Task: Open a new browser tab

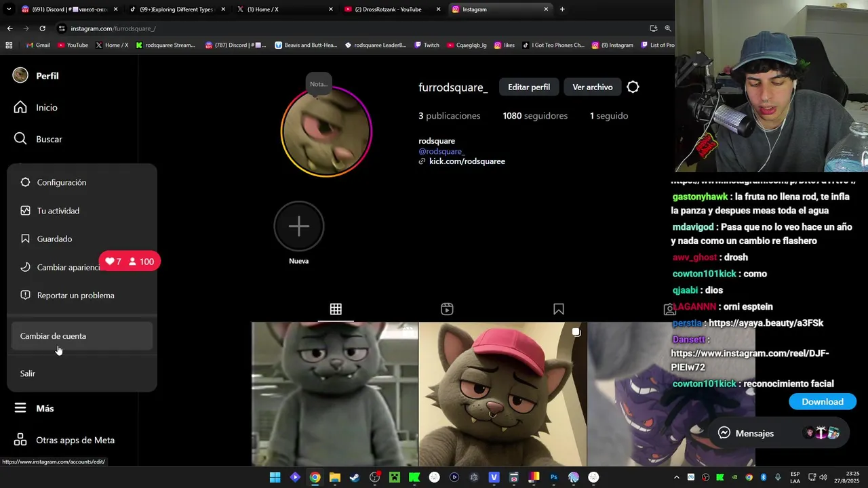Action: tap(562, 9)
